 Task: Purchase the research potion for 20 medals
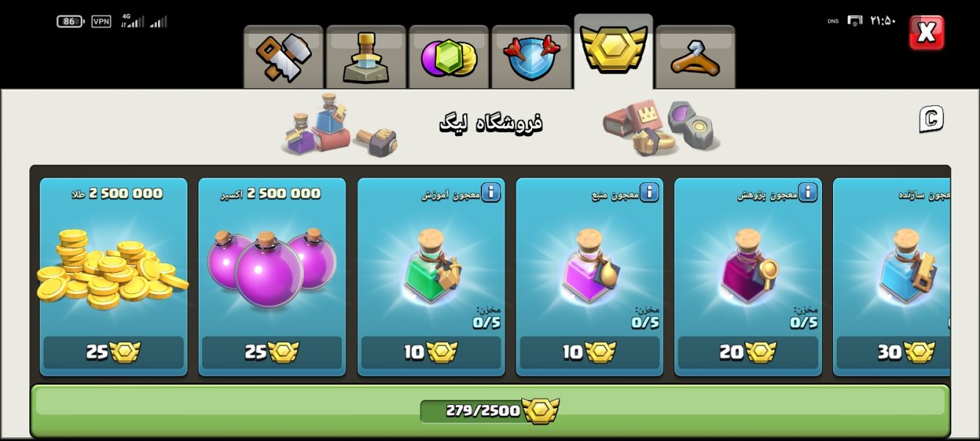pos(748,353)
